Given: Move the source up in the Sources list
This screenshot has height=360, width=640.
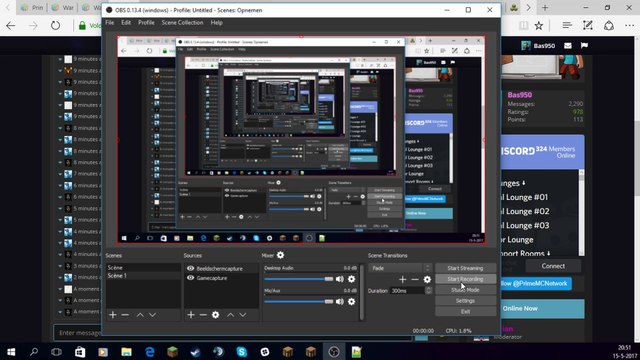Looking at the screenshot, I should pyautogui.click(x=231, y=315).
